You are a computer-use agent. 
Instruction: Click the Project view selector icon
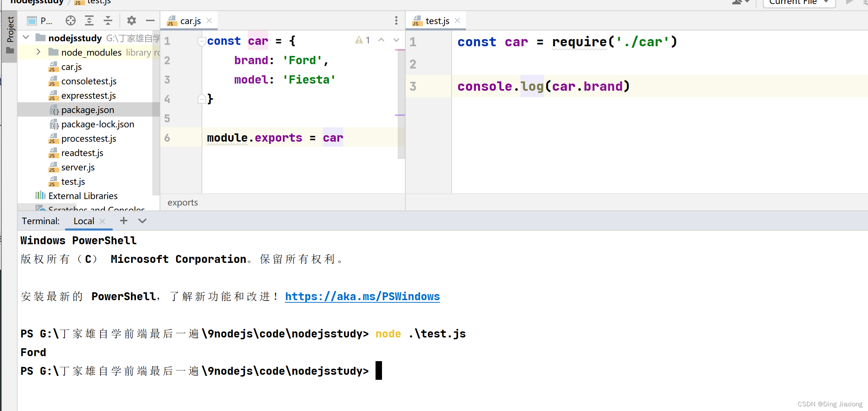click(32, 21)
